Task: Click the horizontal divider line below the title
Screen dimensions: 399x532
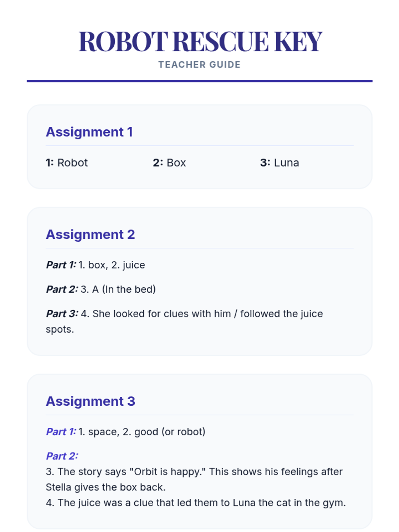Action: [199, 81]
